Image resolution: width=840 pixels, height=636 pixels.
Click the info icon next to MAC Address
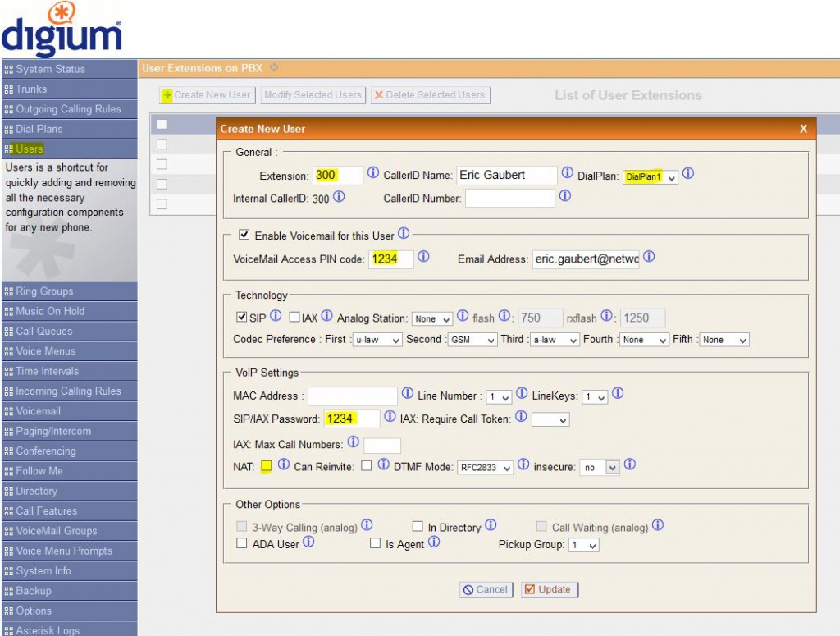coord(408,395)
